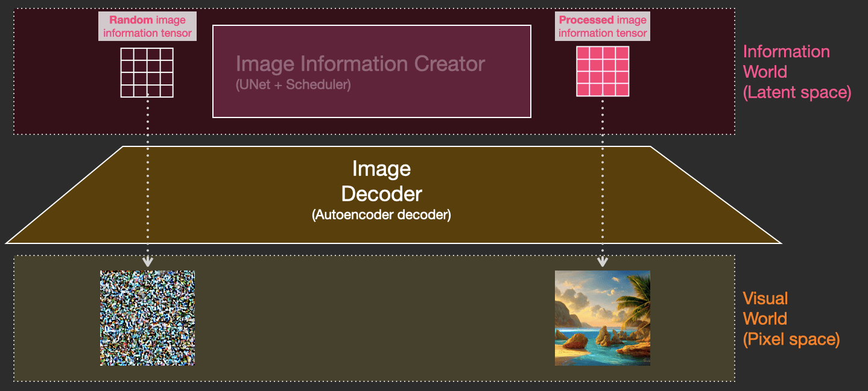Click the Processed image information tensor caption

(x=602, y=26)
